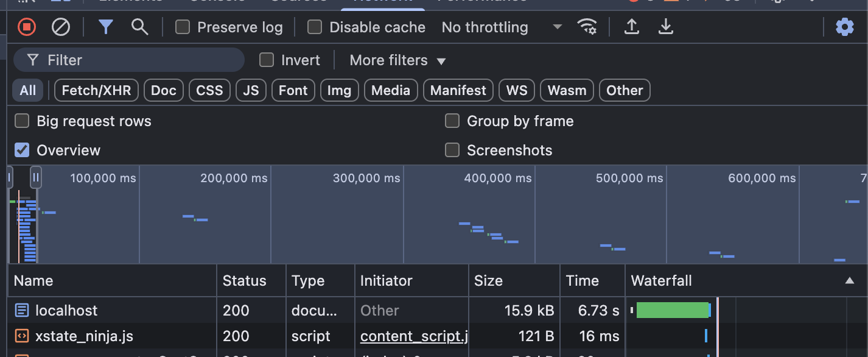Open the network search magnifier
868x357 pixels.
(x=140, y=27)
